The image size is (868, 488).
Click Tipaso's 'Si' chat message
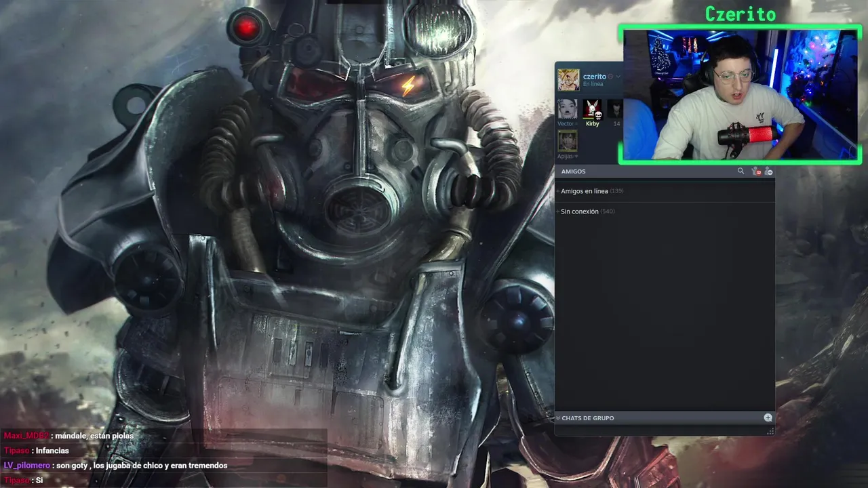(x=23, y=481)
